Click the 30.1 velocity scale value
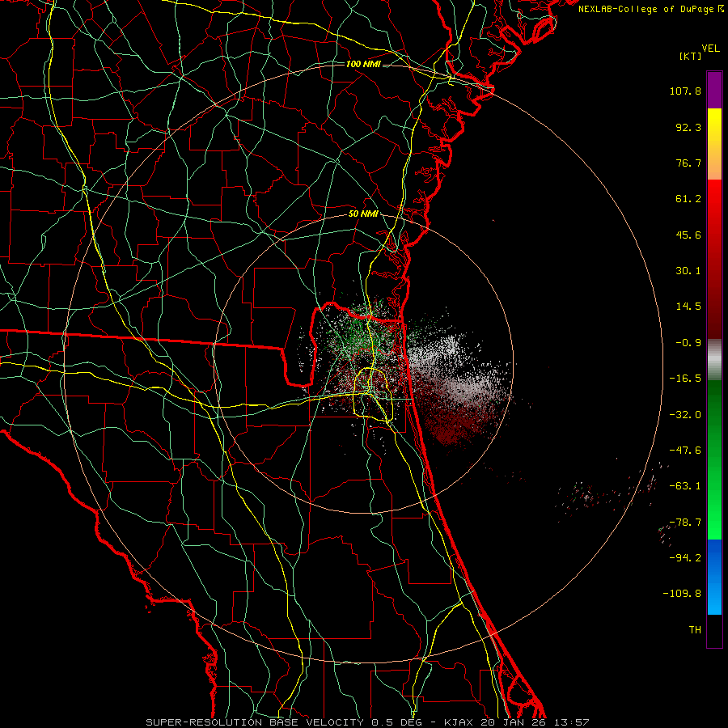 coord(688,271)
